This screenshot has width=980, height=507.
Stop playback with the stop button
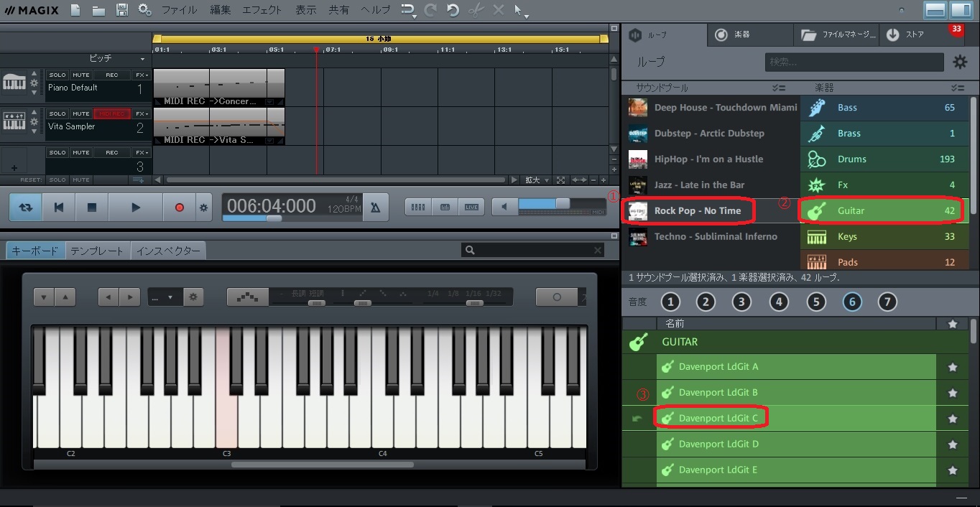point(92,208)
